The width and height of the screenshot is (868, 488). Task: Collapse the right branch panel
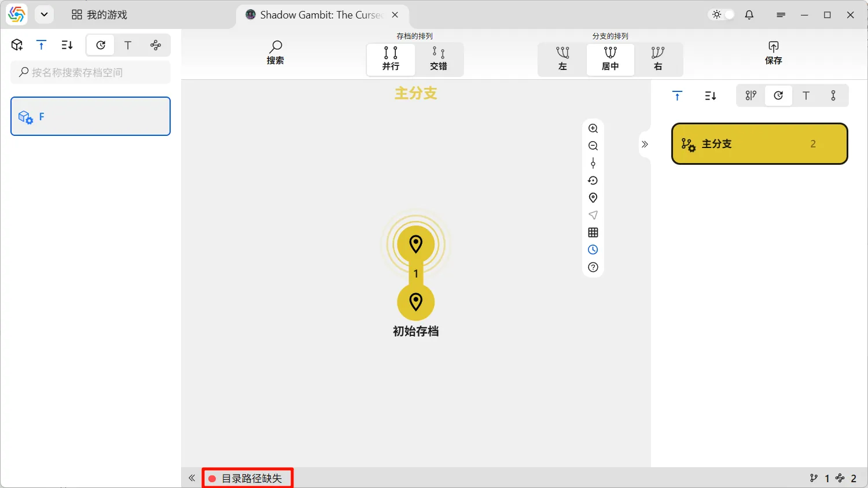tap(645, 144)
